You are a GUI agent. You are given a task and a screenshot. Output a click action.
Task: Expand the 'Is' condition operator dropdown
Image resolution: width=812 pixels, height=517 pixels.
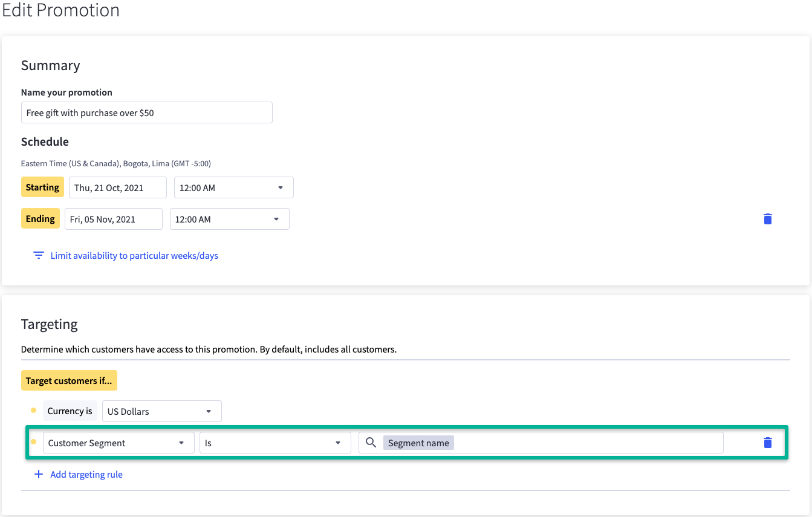click(x=275, y=443)
